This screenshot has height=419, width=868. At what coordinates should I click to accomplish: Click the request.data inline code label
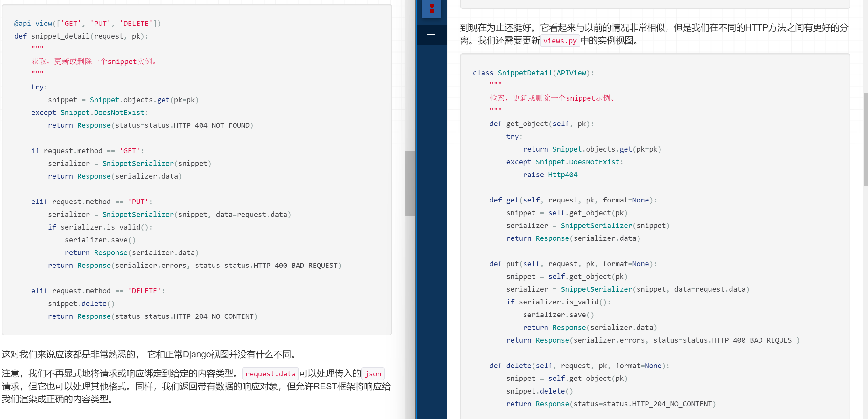270,373
